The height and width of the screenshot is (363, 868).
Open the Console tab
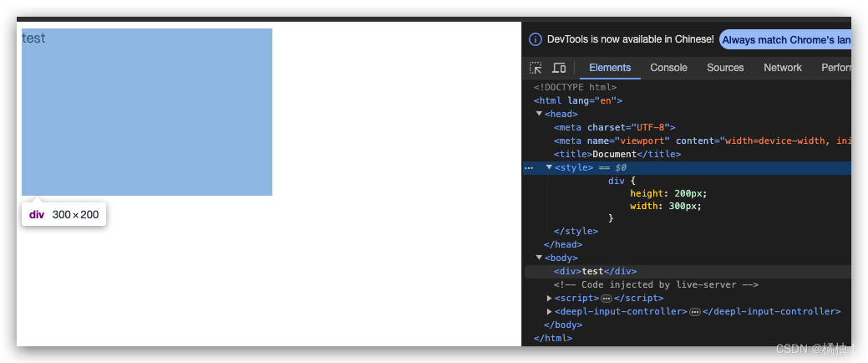668,68
